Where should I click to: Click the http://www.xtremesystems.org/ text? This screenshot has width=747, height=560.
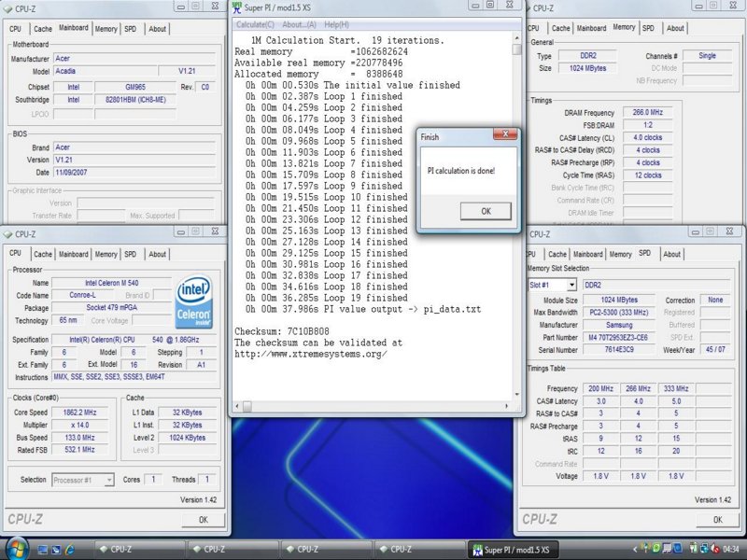pos(311,354)
